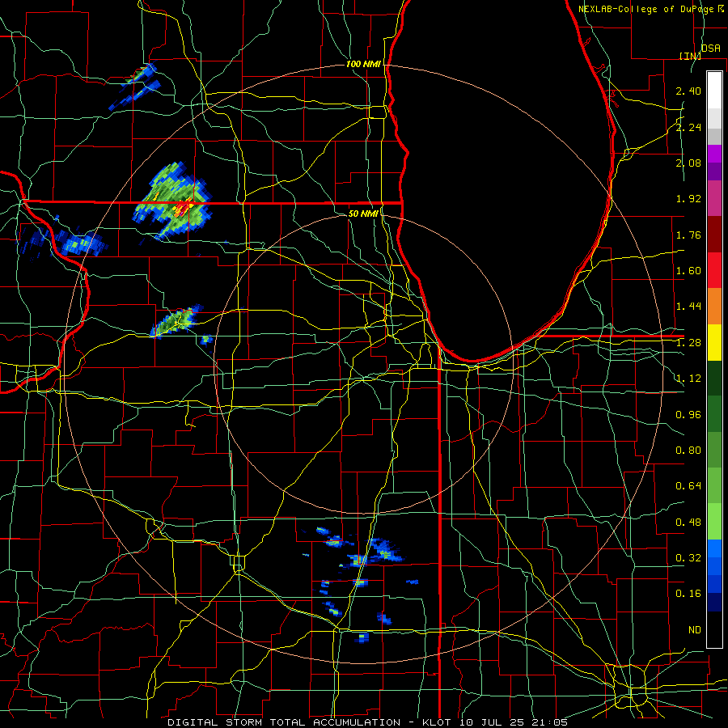
Task: Click the ND legend label
Action: pyautogui.click(x=695, y=630)
